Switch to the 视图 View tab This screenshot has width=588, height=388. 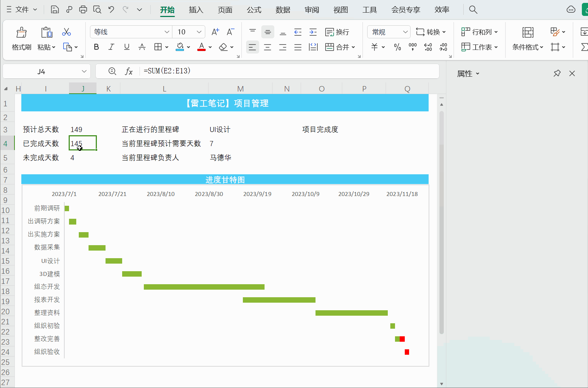[341, 10]
